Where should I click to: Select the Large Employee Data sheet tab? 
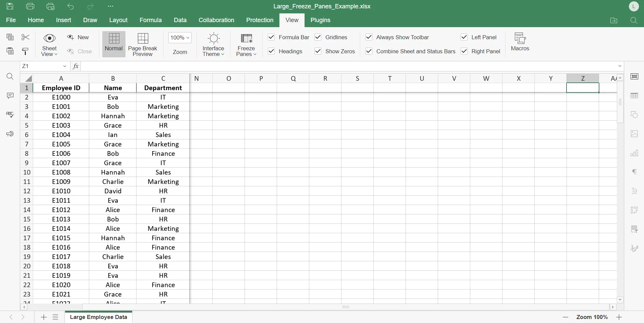(x=99, y=317)
